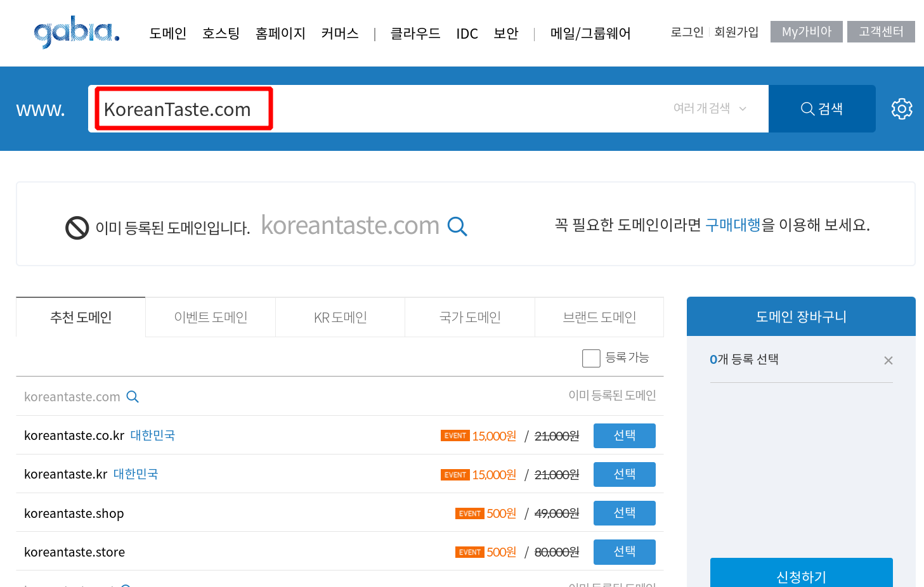Click the 0개 등록 선택 text

[744, 359]
